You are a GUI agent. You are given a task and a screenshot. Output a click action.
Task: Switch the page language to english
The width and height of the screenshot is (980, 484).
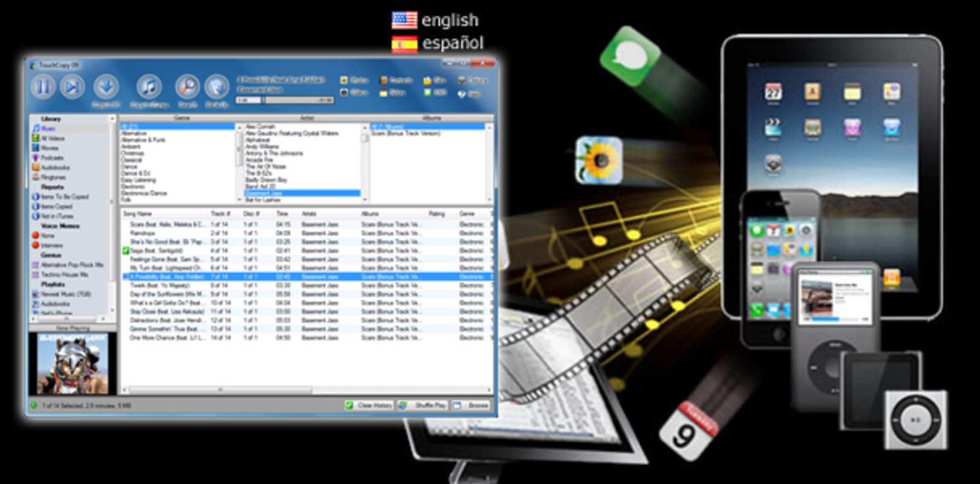[x=435, y=20]
